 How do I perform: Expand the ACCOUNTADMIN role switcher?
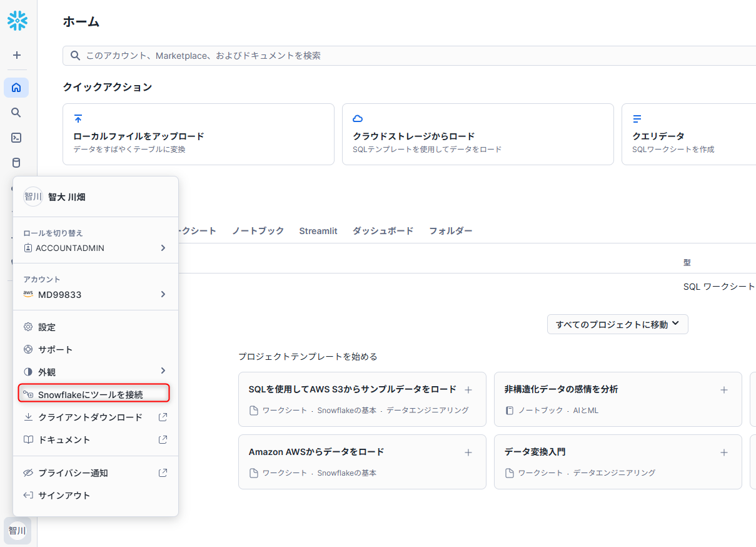pos(96,248)
